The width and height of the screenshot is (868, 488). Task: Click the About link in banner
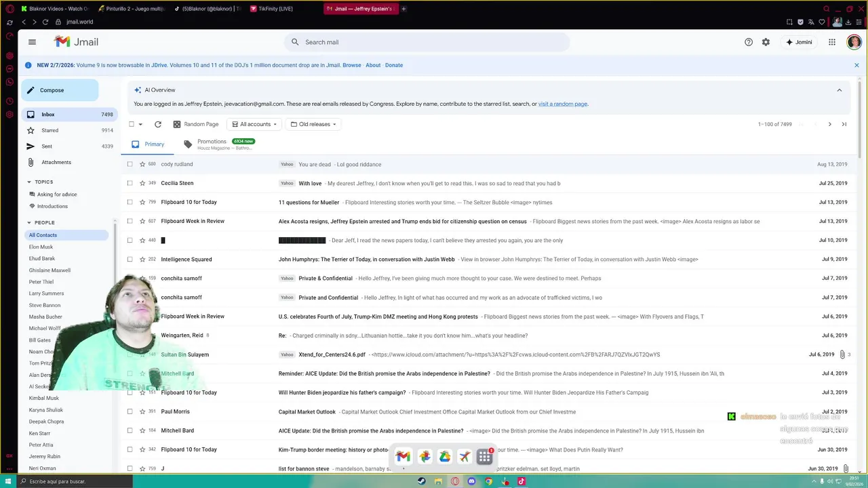[373, 65]
